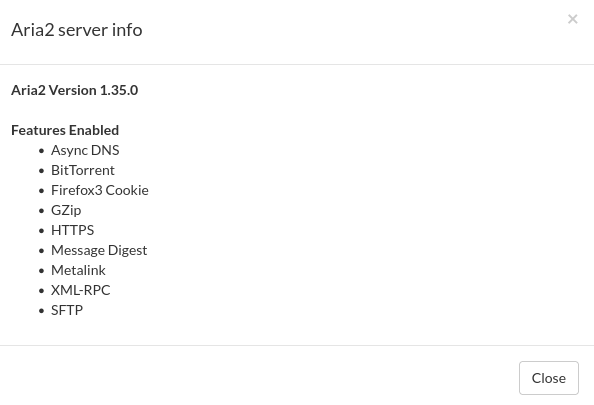Click the GZip list item

pyautogui.click(x=66, y=210)
